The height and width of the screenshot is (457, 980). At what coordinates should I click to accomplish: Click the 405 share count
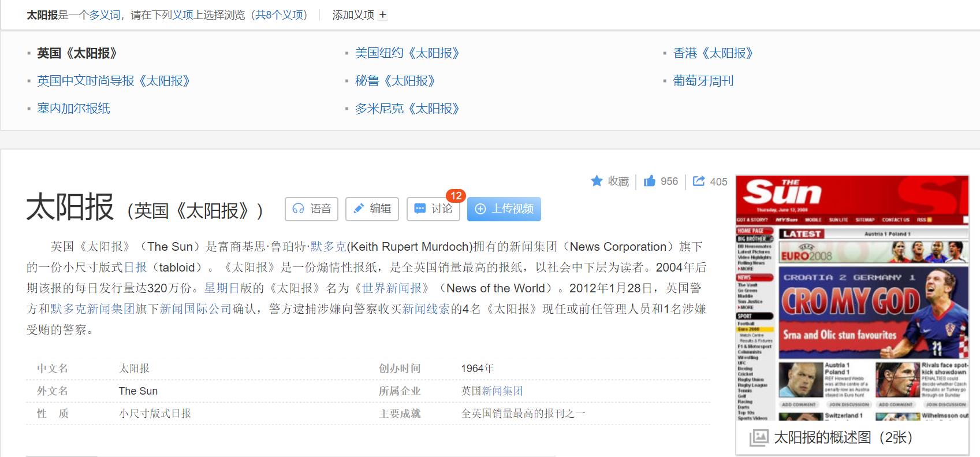tap(718, 181)
